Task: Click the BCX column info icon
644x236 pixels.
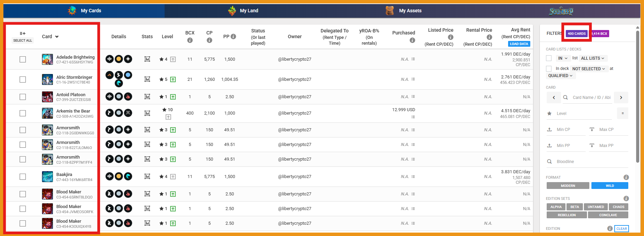Action: point(190,40)
